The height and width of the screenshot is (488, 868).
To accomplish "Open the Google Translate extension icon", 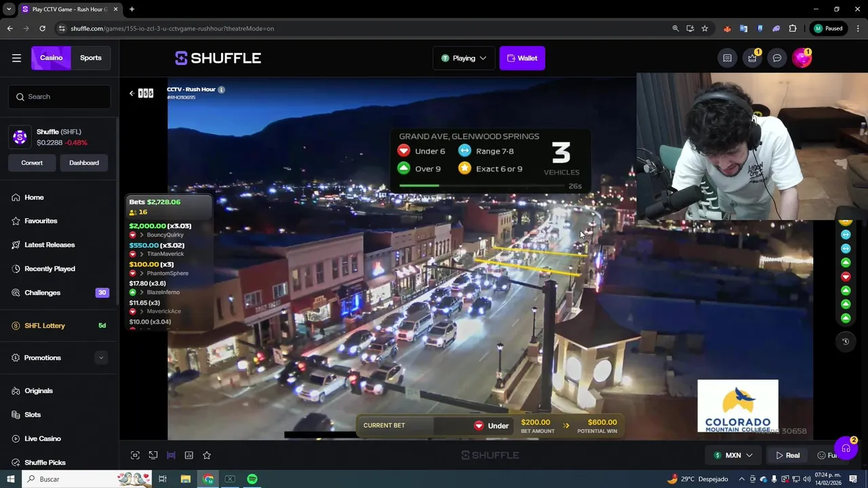I will click(x=744, y=28).
